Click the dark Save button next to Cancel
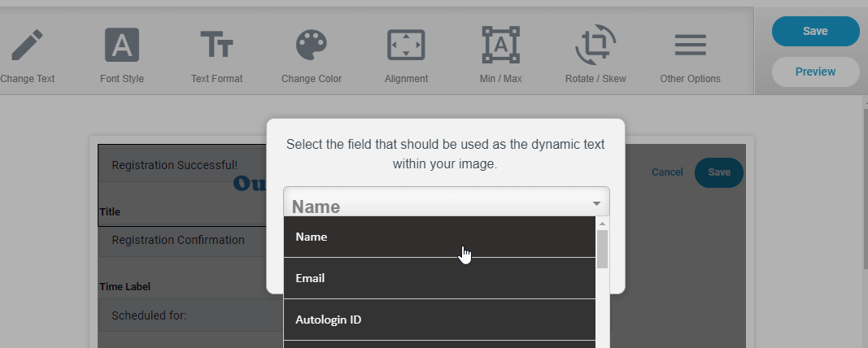868x348 pixels. pos(718,172)
